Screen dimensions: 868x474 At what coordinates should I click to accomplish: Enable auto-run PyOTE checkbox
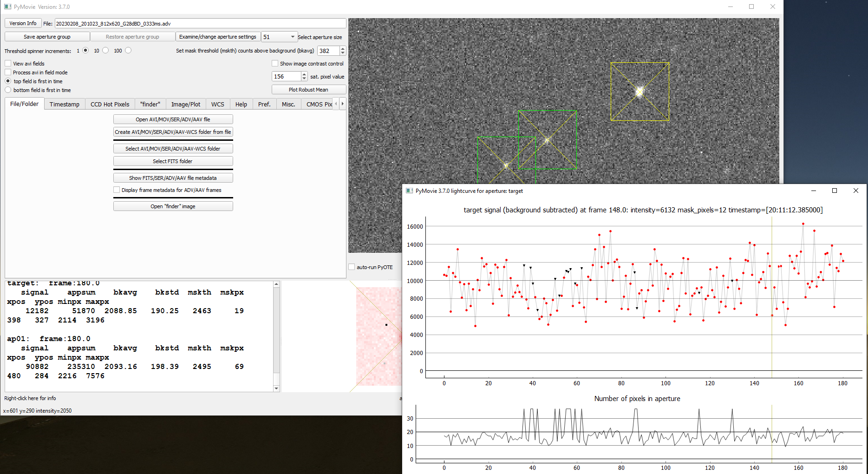[x=352, y=267]
